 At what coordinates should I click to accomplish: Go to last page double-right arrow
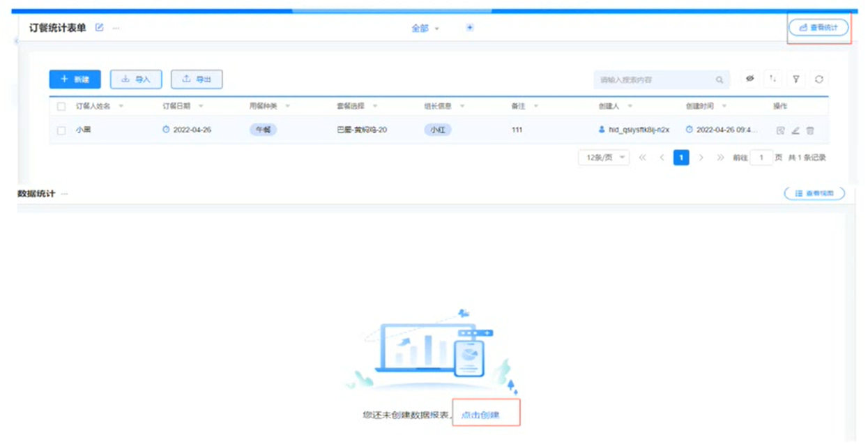pyautogui.click(x=720, y=158)
